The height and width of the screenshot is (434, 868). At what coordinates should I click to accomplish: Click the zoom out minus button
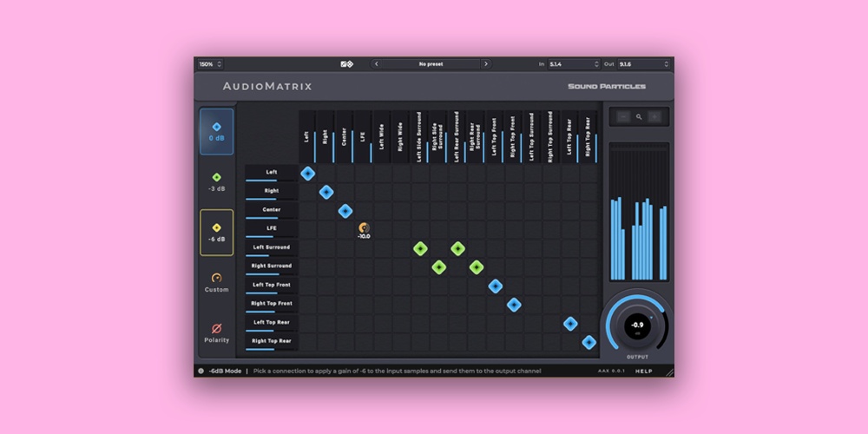(621, 116)
